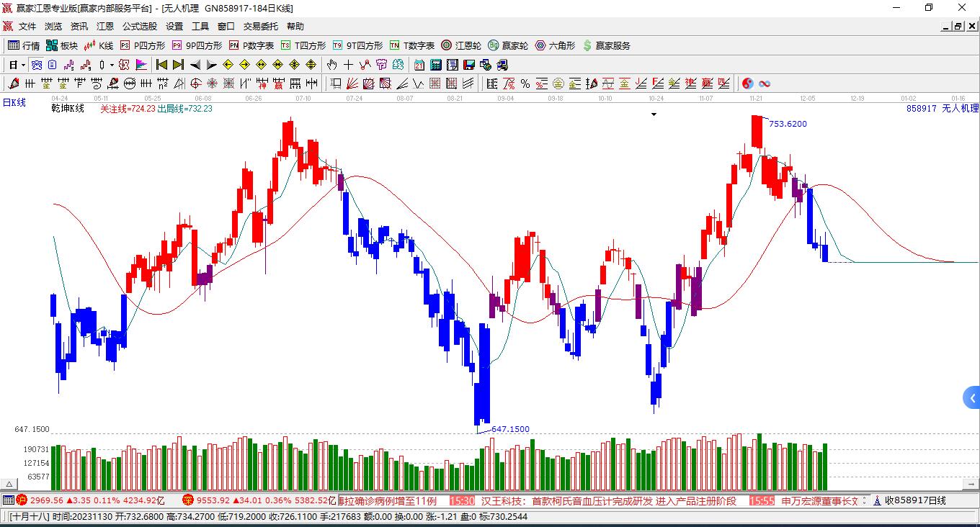Screen dimensions: 980x527
Task: Open the 浏览 menu
Action: coord(53,27)
